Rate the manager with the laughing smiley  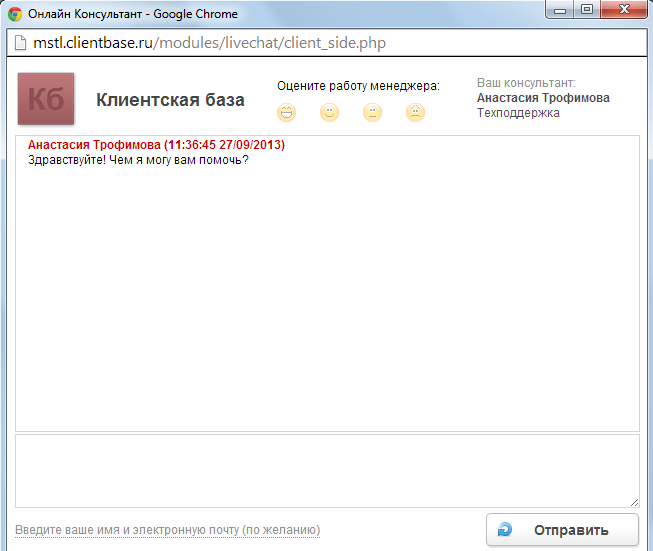click(x=286, y=113)
